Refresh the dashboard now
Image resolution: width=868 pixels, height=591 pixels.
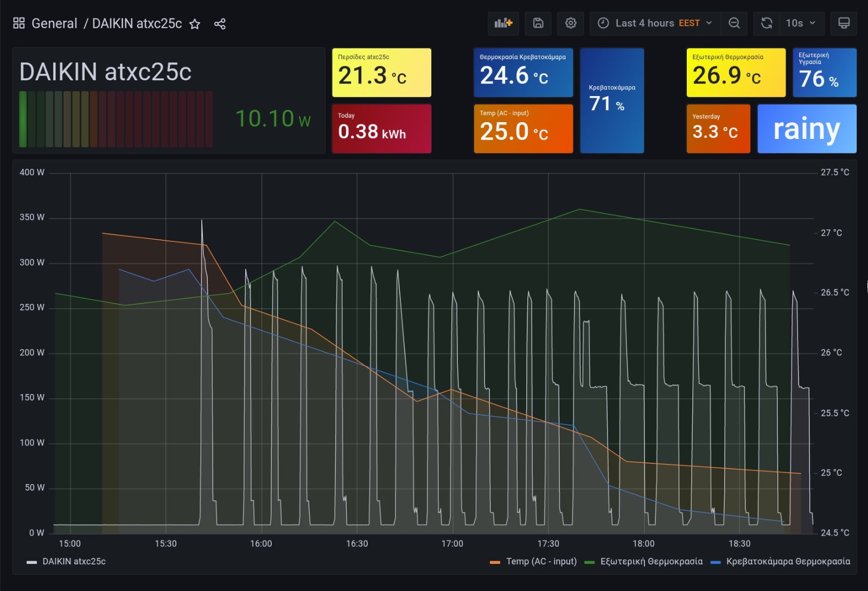pyautogui.click(x=767, y=23)
